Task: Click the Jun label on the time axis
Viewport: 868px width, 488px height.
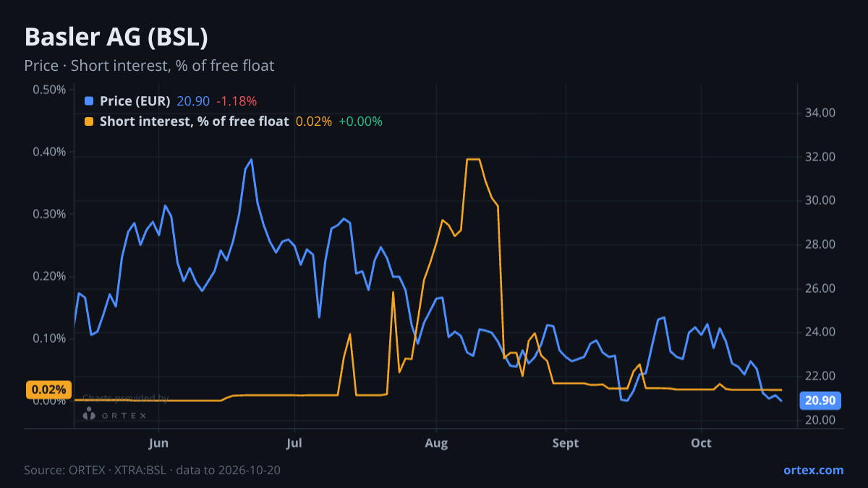Action: 158,443
